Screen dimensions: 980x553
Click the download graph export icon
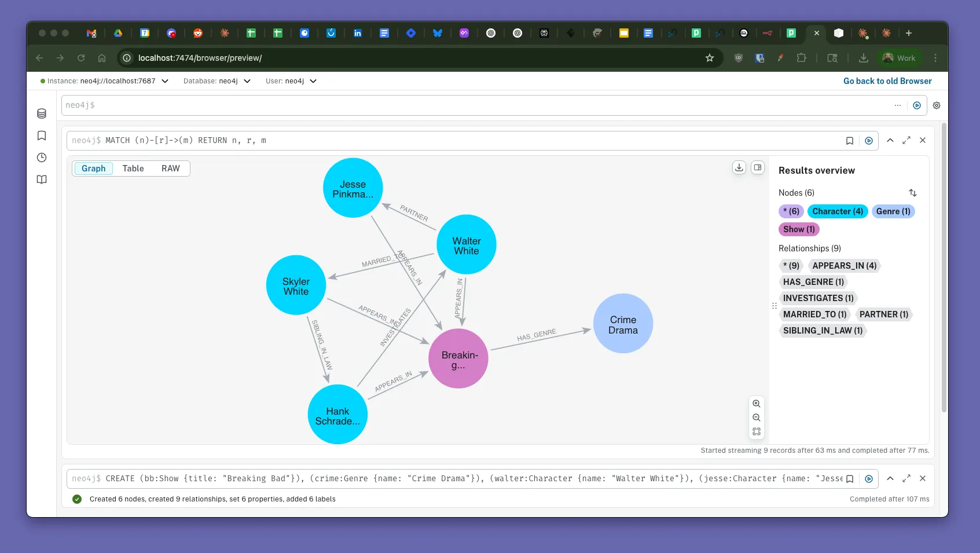(739, 167)
